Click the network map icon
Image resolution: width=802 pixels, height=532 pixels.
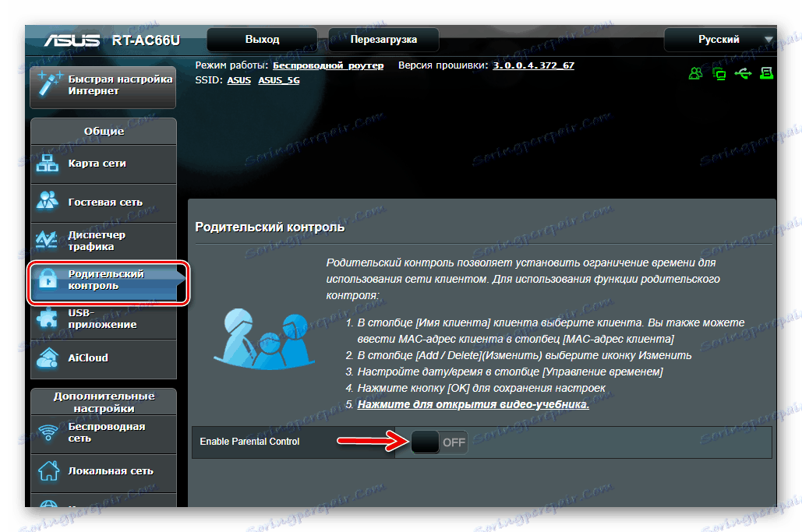click(x=48, y=164)
